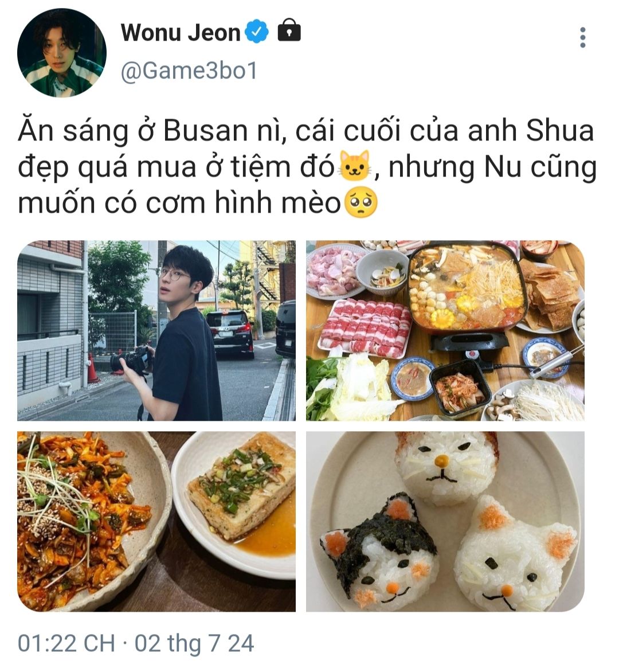Click the blue verified badge
This screenshot has width=619, height=672.
[257, 32]
